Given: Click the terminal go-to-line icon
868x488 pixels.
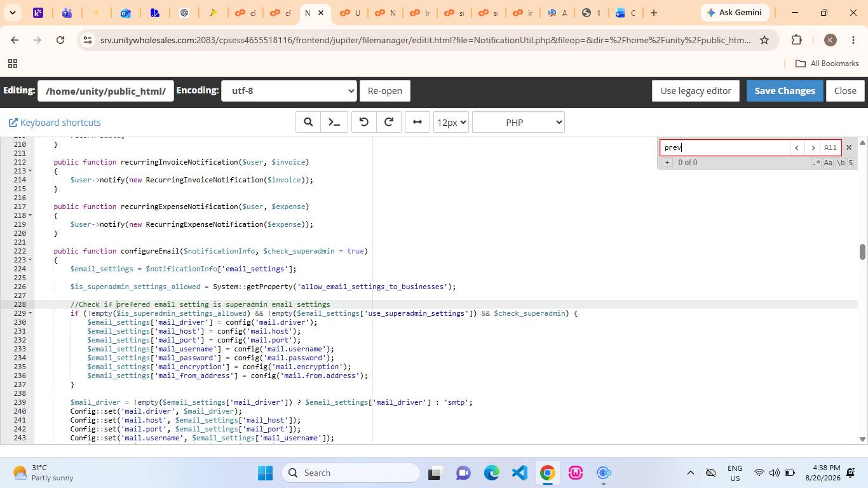Looking at the screenshot, I should pos(334,123).
